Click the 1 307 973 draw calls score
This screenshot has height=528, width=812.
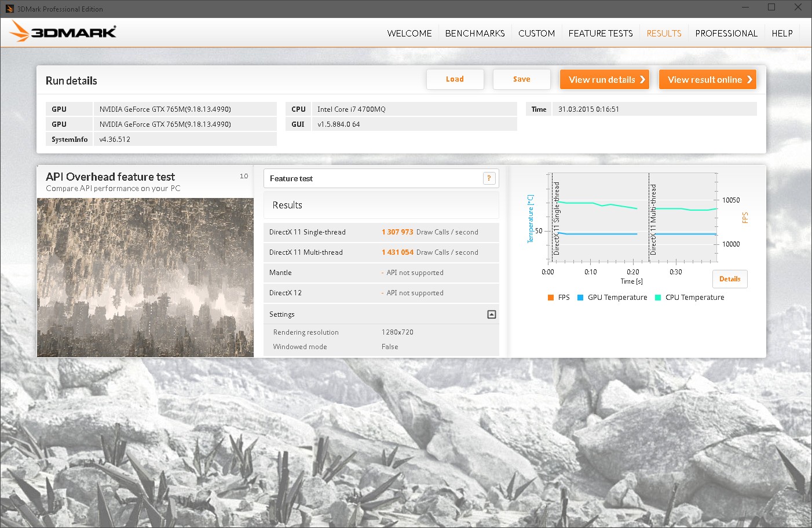[x=397, y=232]
